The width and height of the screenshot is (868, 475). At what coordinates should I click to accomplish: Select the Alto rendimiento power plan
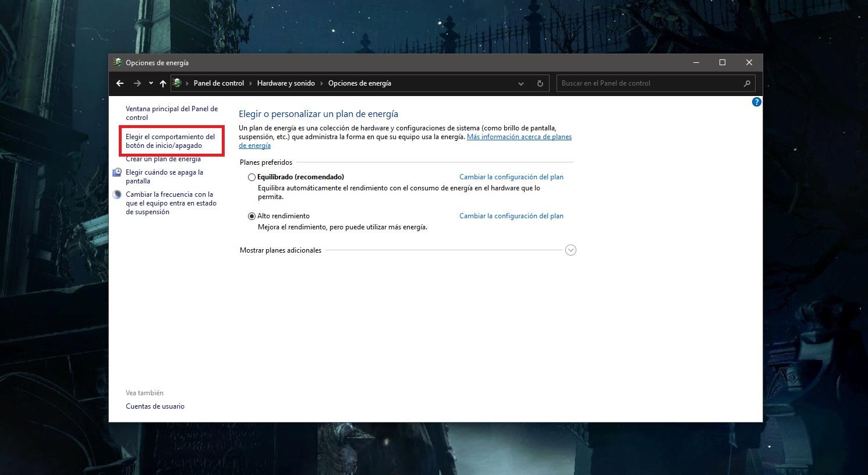coord(251,216)
